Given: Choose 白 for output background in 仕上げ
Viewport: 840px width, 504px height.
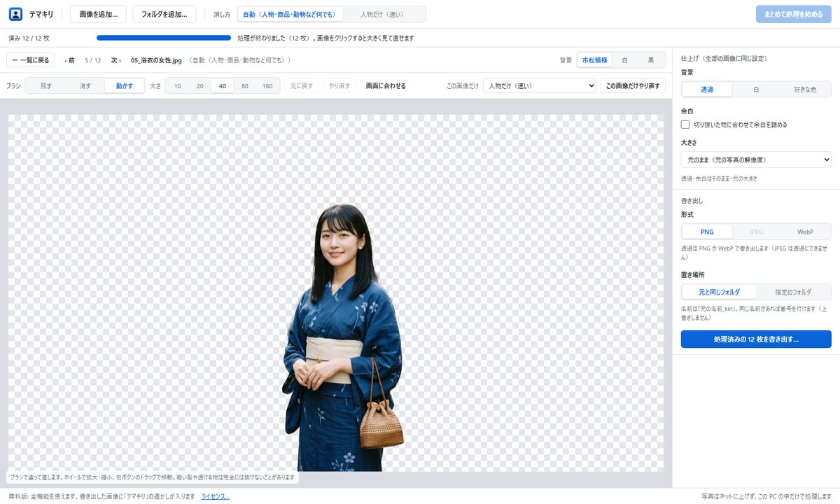Looking at the screenshot, I should point(756,90).
